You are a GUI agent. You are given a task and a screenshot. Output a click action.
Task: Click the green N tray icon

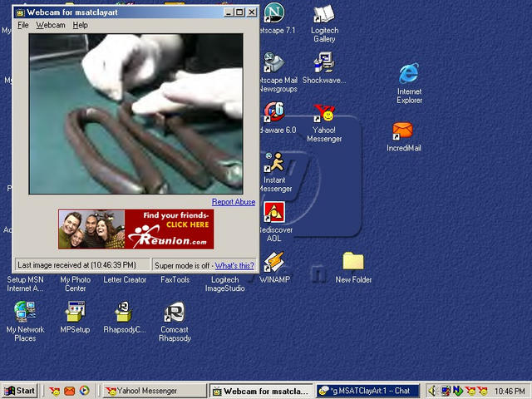tap(458, 392)
